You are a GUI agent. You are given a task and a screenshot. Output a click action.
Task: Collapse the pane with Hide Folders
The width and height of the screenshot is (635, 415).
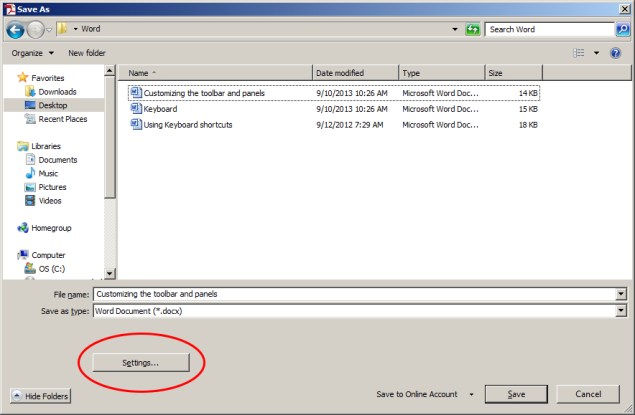[x=41, y=396]
